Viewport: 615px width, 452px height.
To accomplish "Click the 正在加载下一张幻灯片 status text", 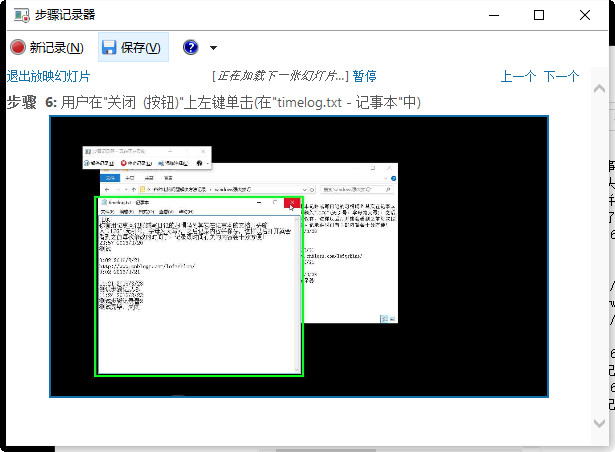I will click(x=280, y=76).
